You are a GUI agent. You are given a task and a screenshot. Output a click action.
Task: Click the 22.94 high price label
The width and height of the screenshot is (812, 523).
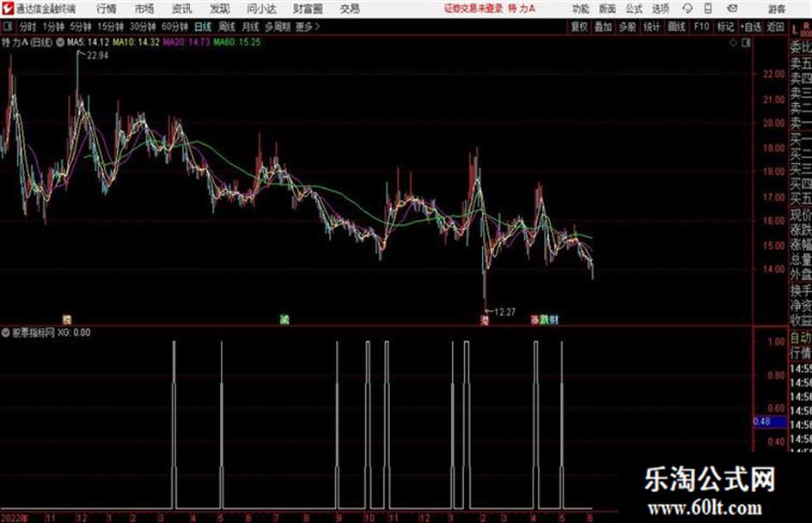[98, 56]
